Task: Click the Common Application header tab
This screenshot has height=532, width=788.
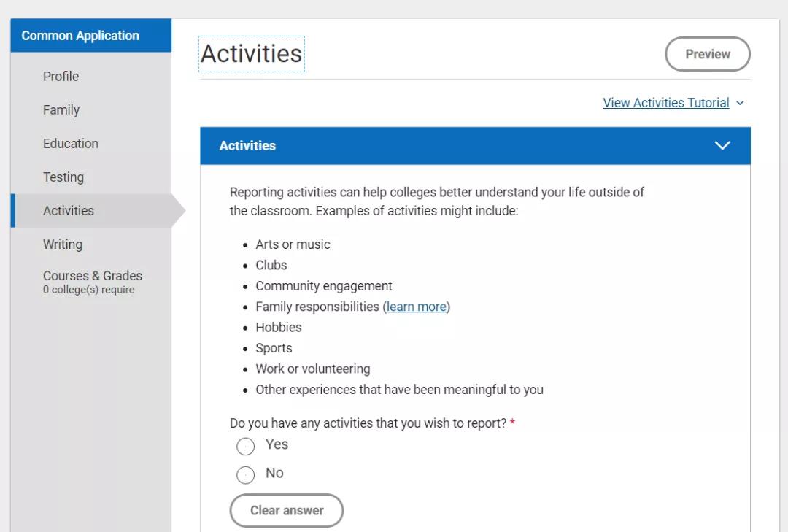Action: (91, 36)
